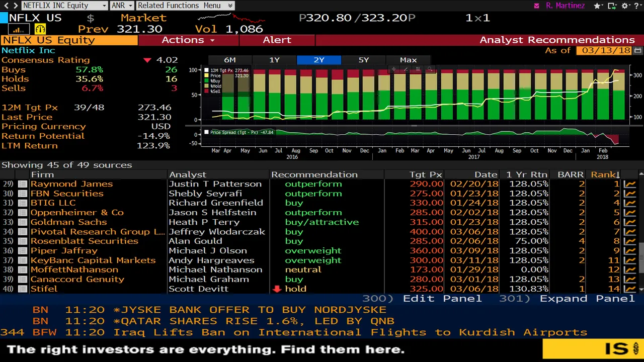This screenshot has width=644, height=362.
Task: Open the favorites star menu
Action: tap(599, 6)
